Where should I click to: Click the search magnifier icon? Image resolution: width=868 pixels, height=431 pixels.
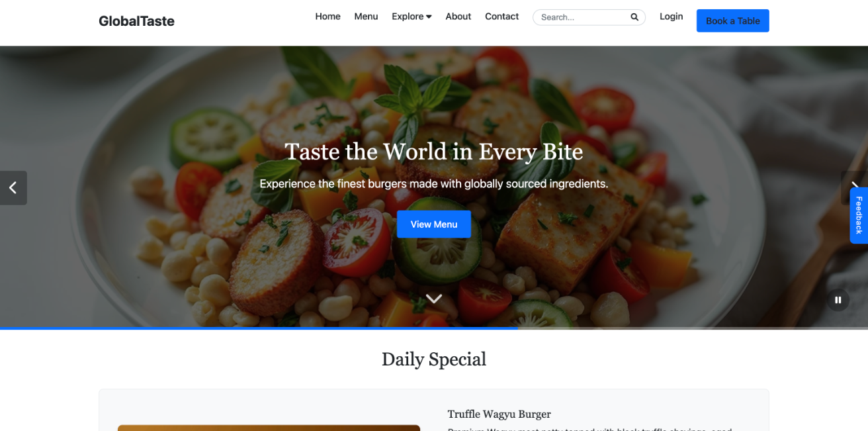[634, 17]
